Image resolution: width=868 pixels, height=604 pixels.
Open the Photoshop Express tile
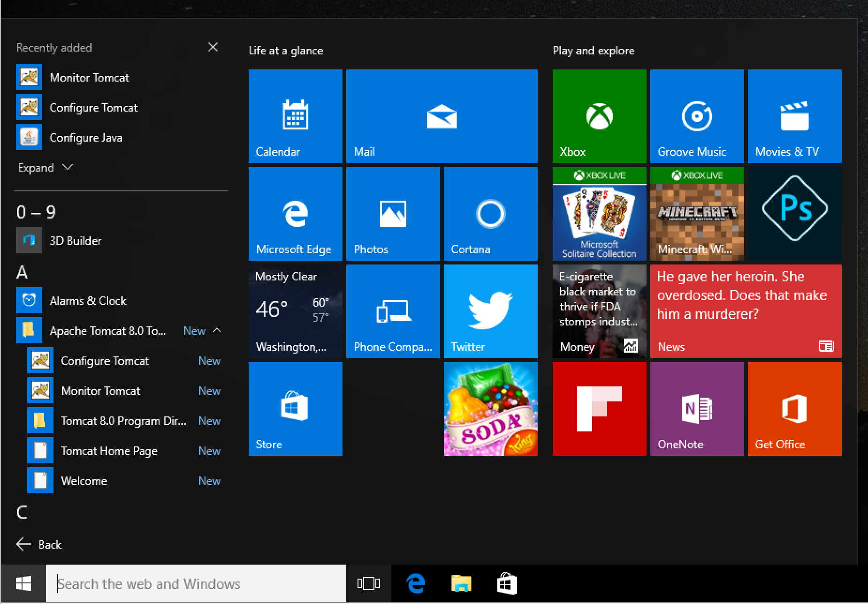[x=795, y=214]
